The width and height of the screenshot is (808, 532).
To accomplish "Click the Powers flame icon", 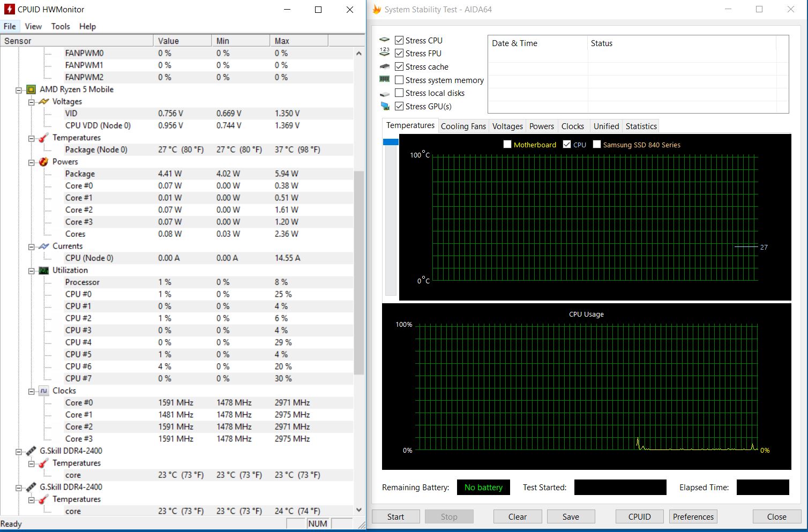I will coord(44,162).
